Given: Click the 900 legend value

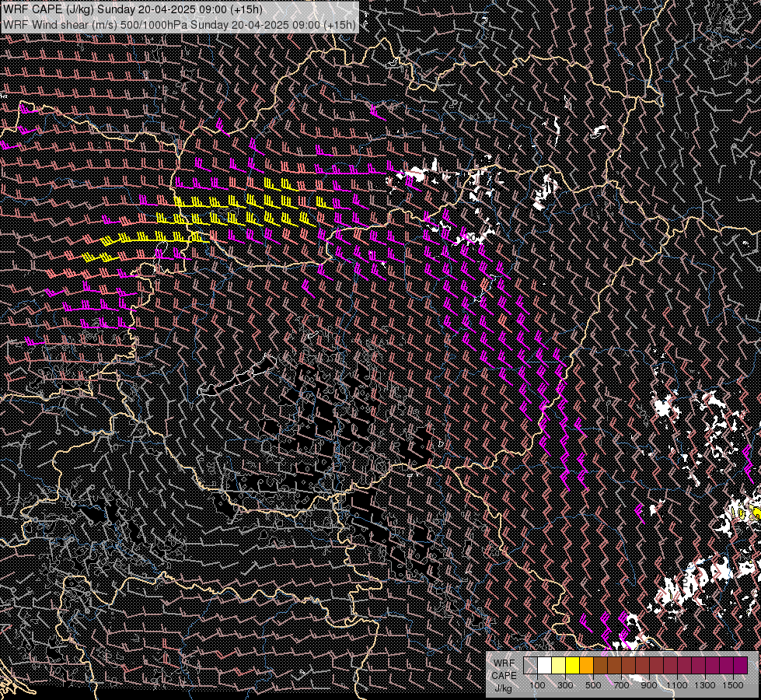Looking at the screenshot, I should pos(649,685).
